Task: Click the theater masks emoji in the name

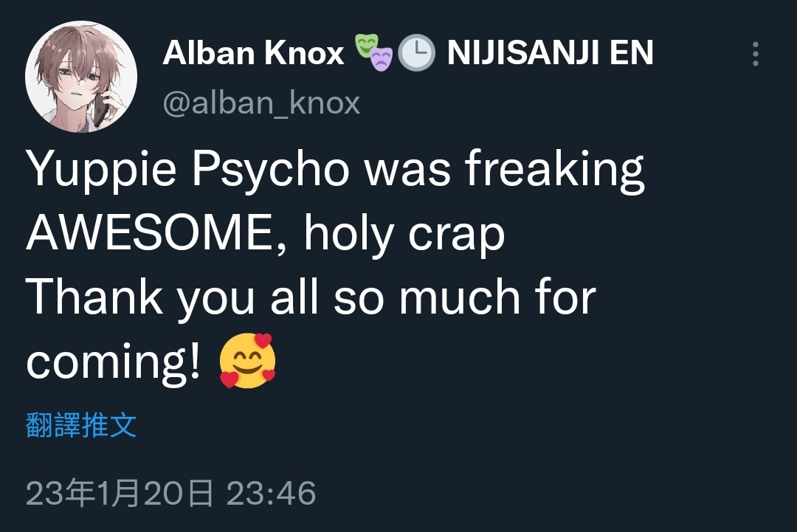Action: click(374, 52)
